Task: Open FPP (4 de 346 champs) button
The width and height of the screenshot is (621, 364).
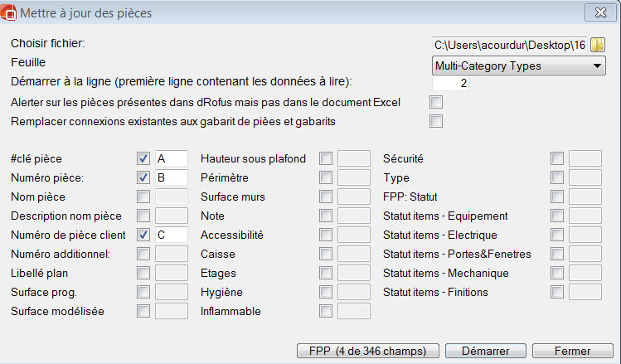Action: [368, 351]
